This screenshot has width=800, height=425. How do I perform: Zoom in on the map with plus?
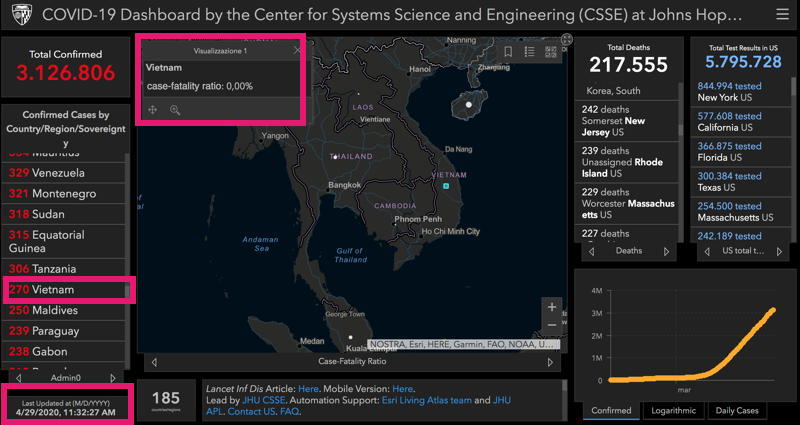[552, 307]
